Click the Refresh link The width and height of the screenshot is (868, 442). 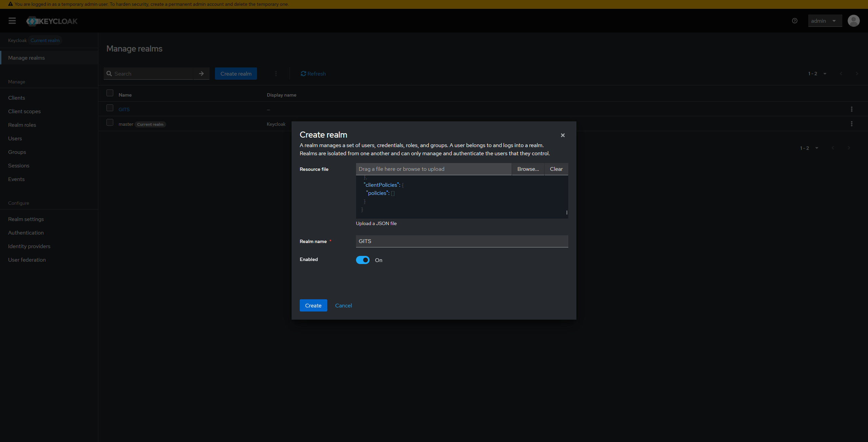[x=313, y=74]
